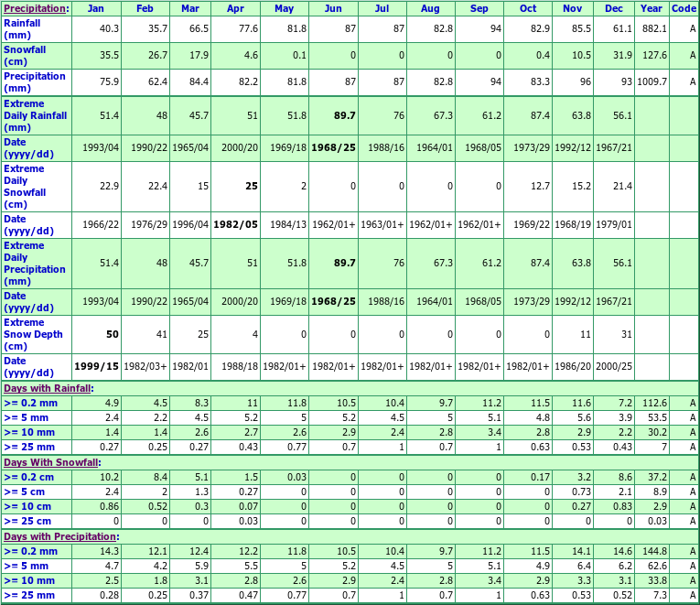The image size is (700, 605).
Task: Select the Snowfall (cm) row label
Action: coord(25,56)
